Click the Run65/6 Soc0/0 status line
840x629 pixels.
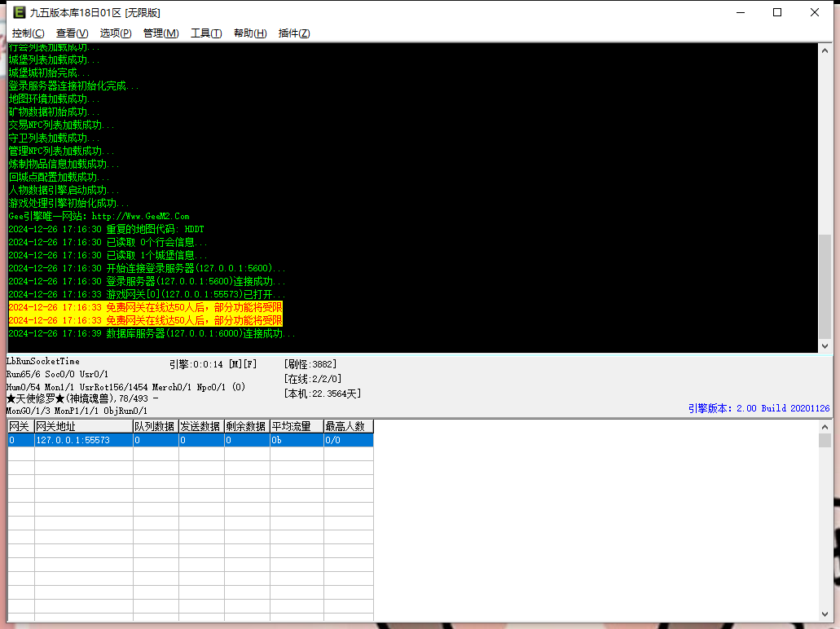(x=57, y=374)
